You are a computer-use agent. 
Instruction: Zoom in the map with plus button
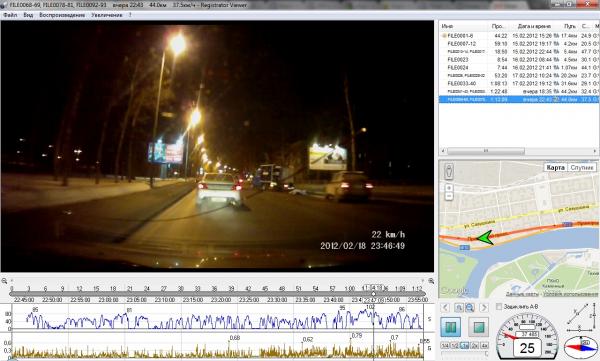[x=449, y=188]
